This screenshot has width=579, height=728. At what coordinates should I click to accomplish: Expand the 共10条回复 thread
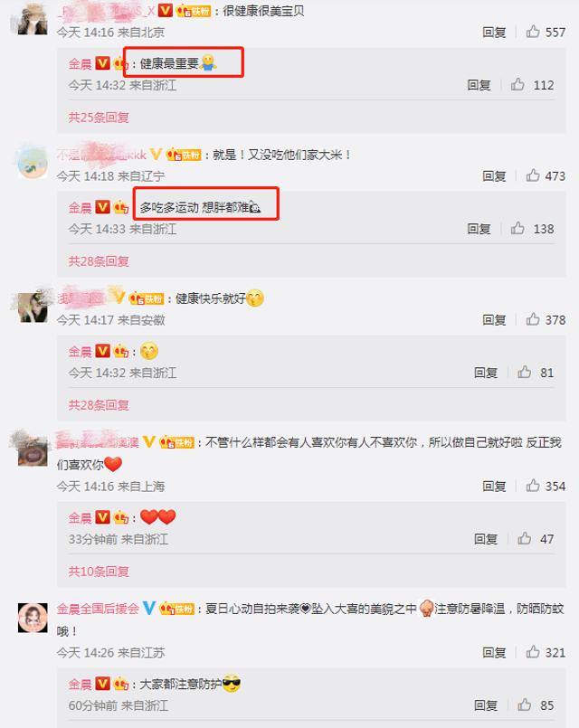coord(99,571)
